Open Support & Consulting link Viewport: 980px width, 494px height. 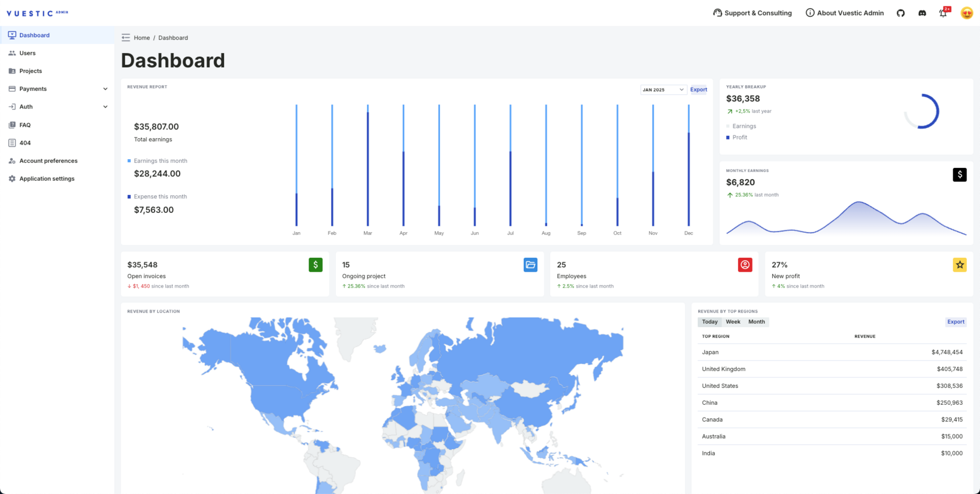(x=752, y=13)
